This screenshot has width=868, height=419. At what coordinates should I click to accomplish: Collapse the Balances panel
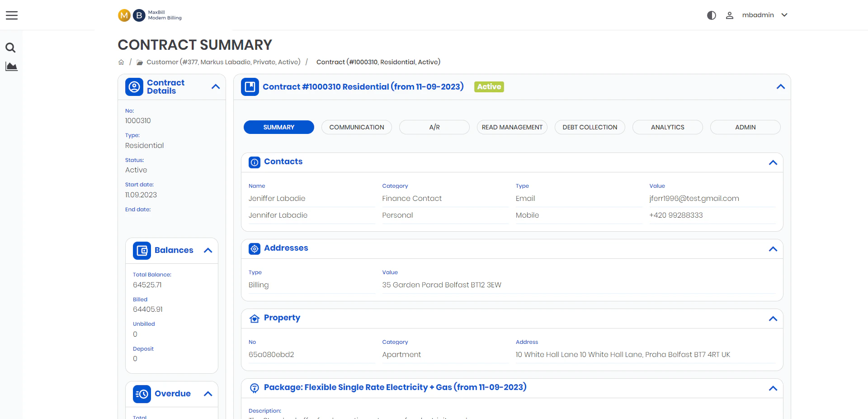tap(208, 250)
